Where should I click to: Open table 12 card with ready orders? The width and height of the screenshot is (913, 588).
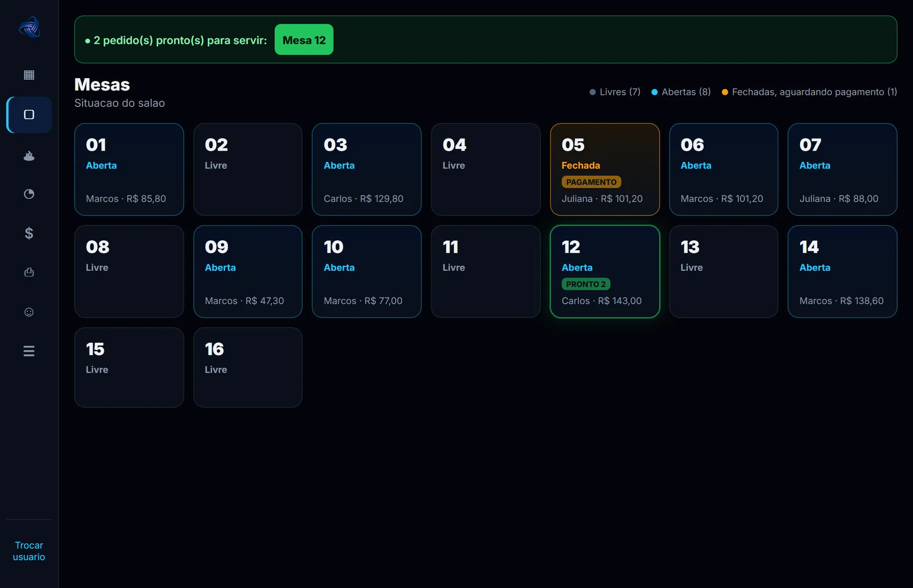click(605, 271)
